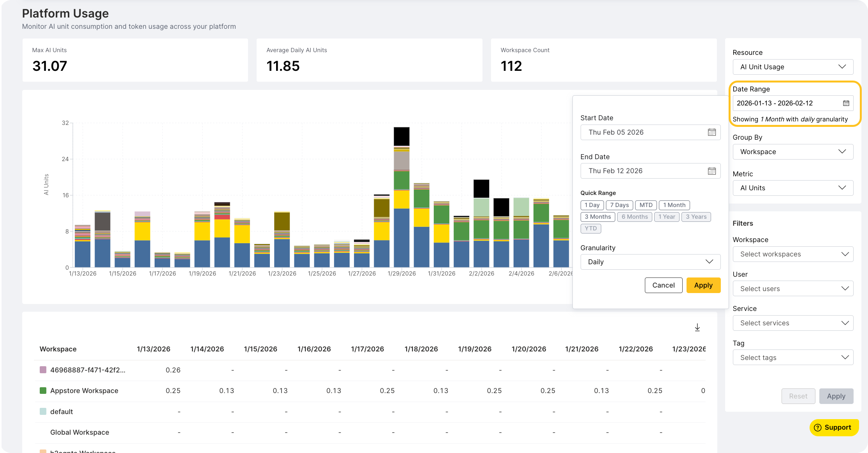Open the Start Date calendar icon
This screenshot has width=868, height=453.
point(712,132)
